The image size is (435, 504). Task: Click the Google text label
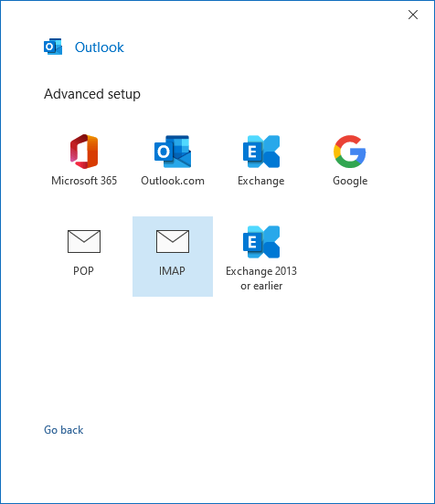[x=350, y=181]
